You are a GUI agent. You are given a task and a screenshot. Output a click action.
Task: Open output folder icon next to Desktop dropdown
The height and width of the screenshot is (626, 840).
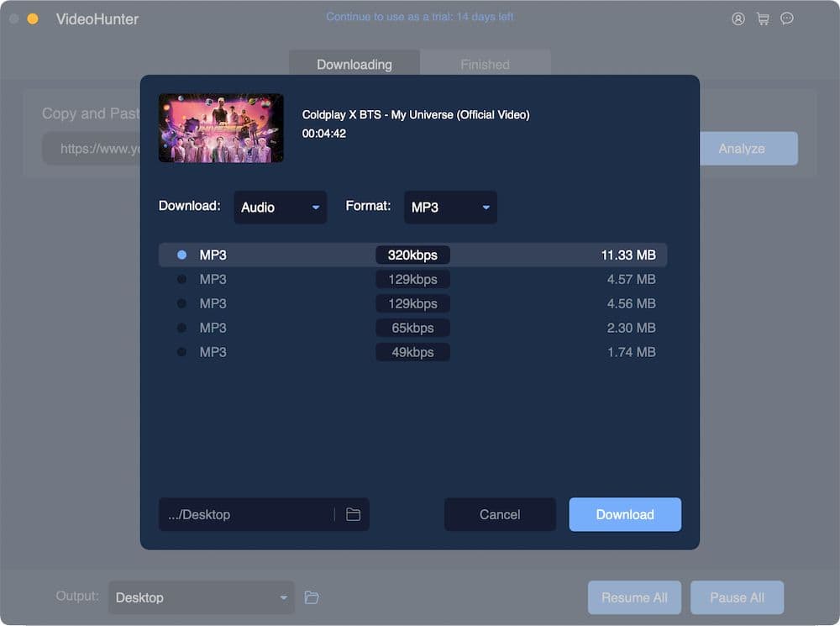click(x=312, y=597)
